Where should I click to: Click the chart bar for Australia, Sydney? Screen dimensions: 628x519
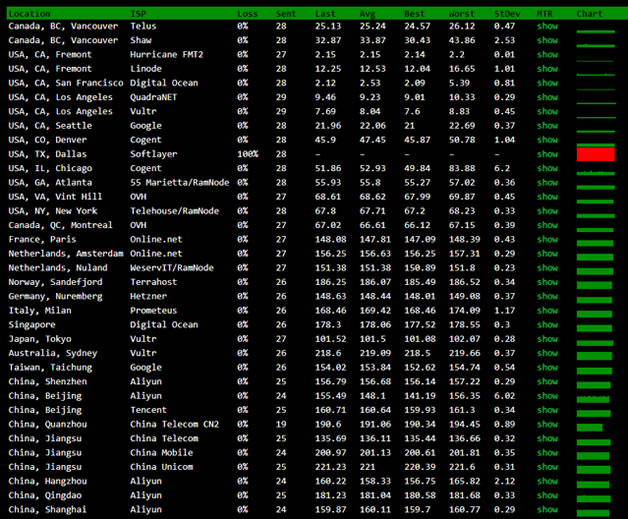[x=594, y=356]
